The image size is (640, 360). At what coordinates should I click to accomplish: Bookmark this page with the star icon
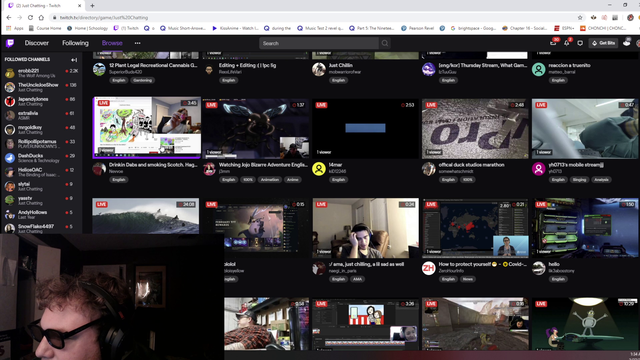click(580, 18)
